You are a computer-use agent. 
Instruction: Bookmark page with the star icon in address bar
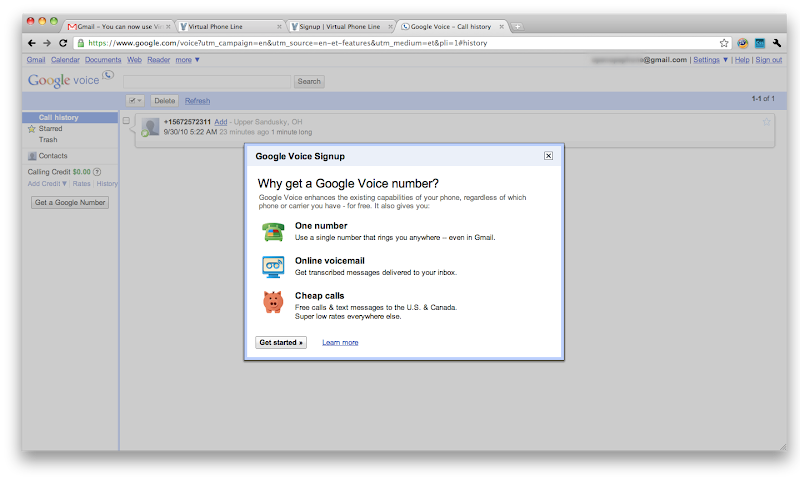[x=724, y=43]
